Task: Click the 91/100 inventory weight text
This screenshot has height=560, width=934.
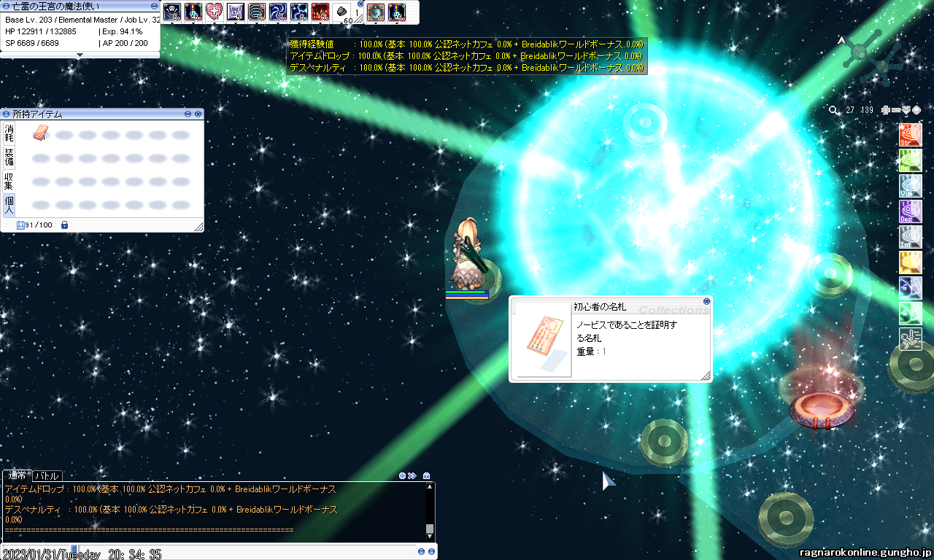Action: (x=39, y=225)
